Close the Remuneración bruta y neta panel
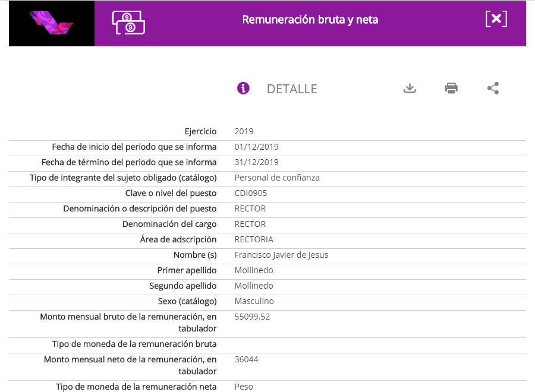 pos(496,19)
